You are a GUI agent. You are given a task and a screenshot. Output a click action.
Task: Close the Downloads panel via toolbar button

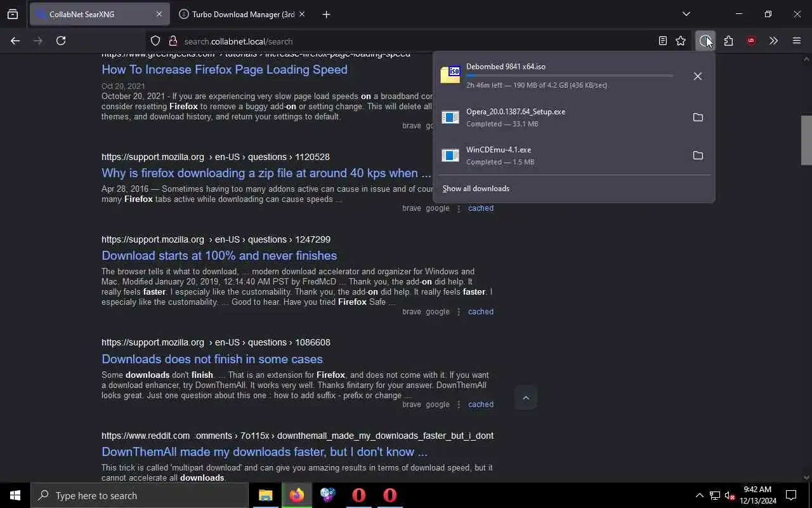click(705, 41)
